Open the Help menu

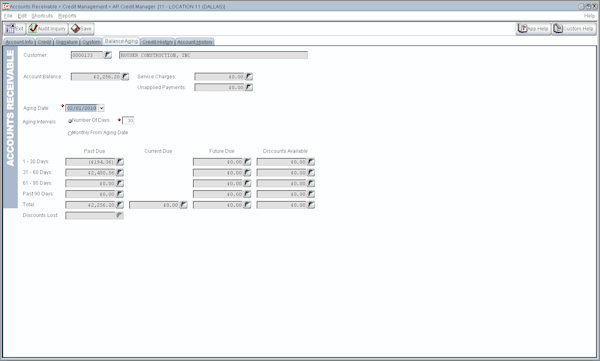589,16
